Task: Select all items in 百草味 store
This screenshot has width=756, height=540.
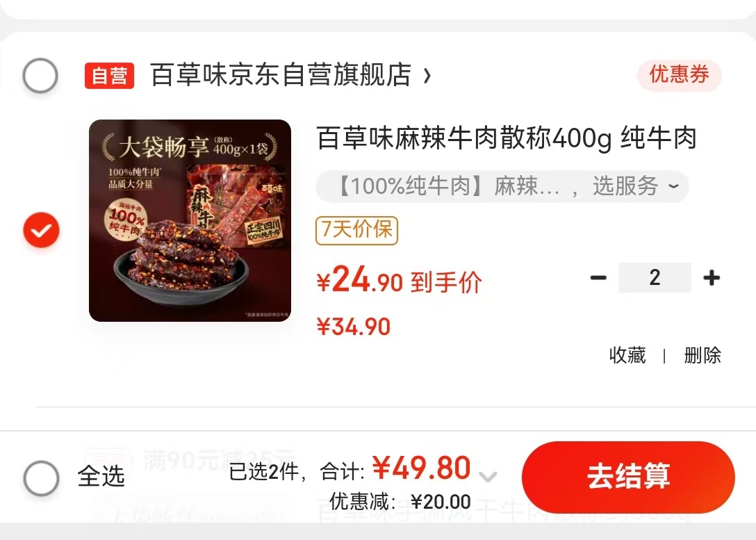Action: click(40, 76)
